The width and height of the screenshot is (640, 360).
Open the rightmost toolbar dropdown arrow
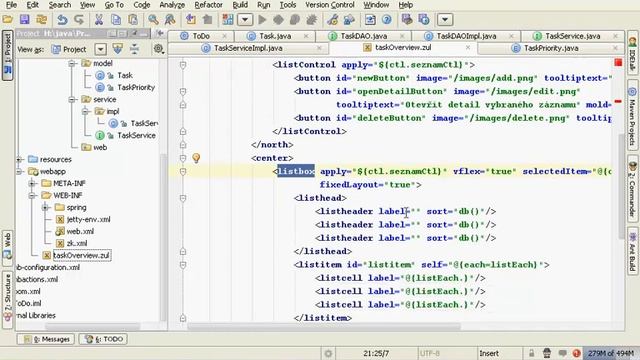pos(445,20)
